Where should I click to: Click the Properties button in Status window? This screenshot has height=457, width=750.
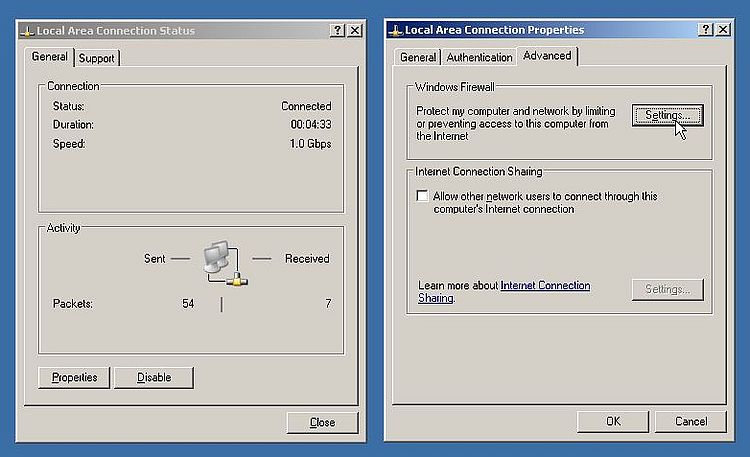pyautogui.click(x=74, y=378)
